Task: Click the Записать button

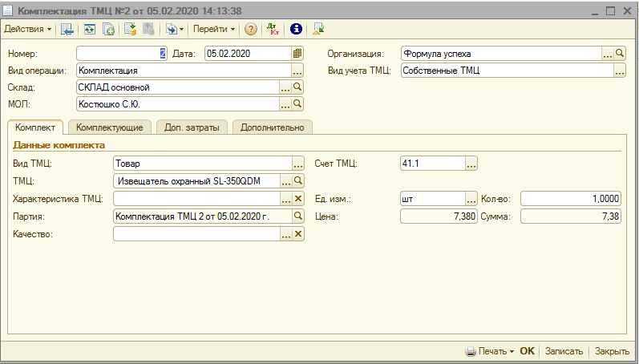Action: click(564, 351)
